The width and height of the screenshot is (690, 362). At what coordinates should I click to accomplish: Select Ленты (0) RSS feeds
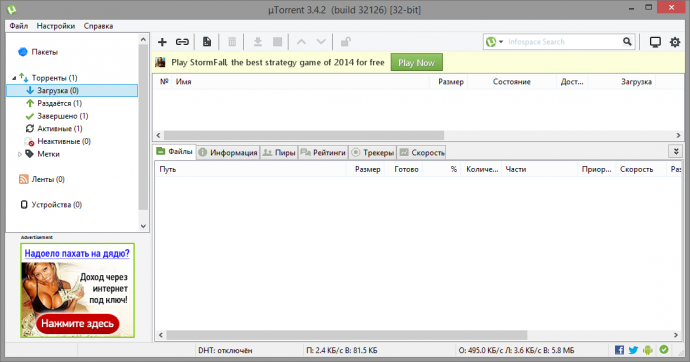pyautogui.click(x=48, y=179)
